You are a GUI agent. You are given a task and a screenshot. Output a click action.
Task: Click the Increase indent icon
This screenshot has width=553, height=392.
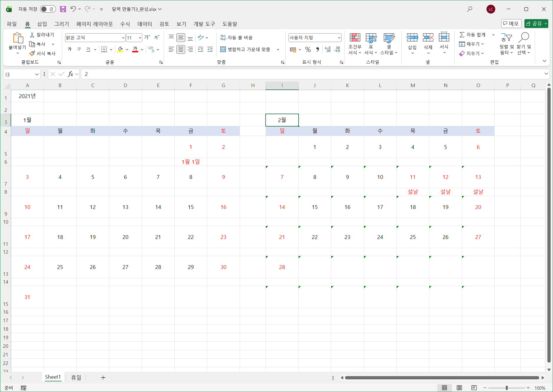pyautogui.click(x=210, y=49)
